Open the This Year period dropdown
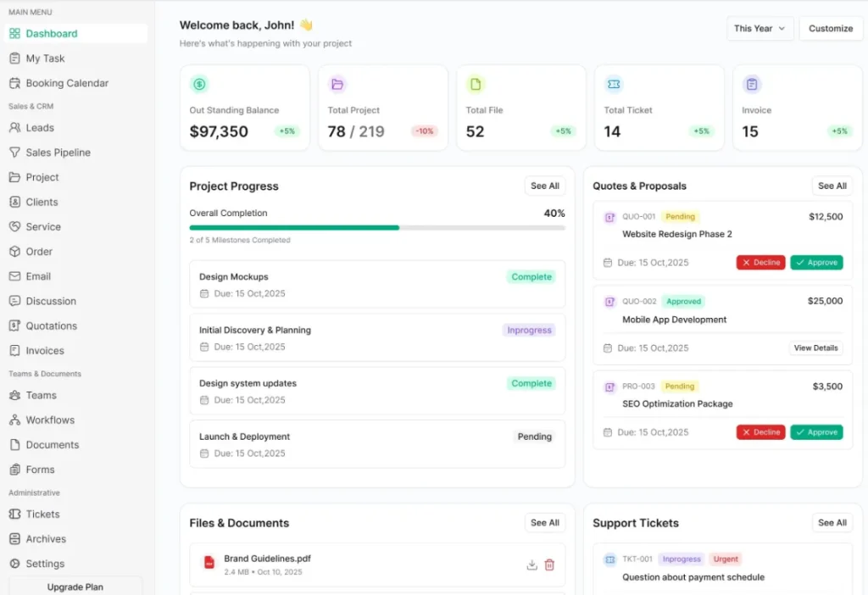Viewport: 868px width, 595px height. tap(759, 29)
